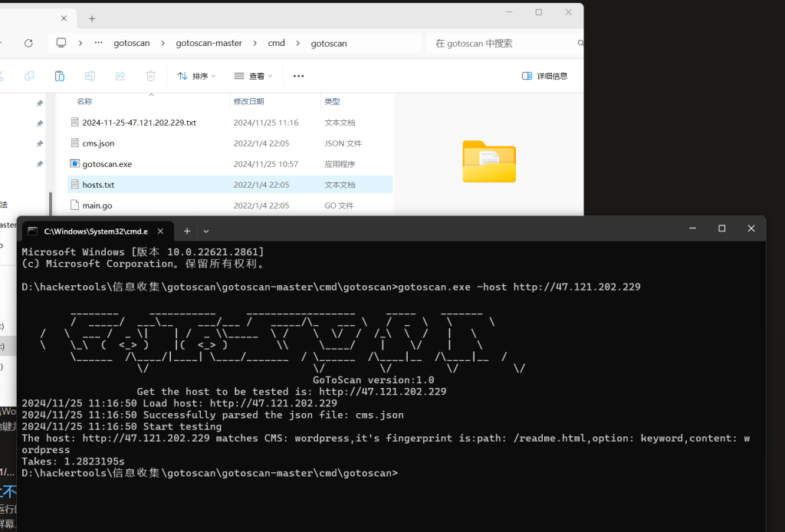
Task: Click the Paste icon in Explorer toolbar
Action: (x=60, y=76)
